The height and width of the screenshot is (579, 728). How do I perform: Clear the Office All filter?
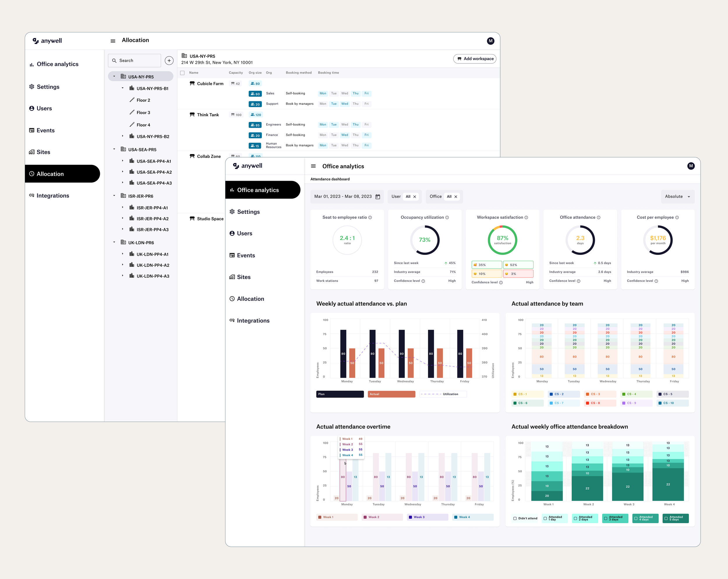[x=455, y=197]
